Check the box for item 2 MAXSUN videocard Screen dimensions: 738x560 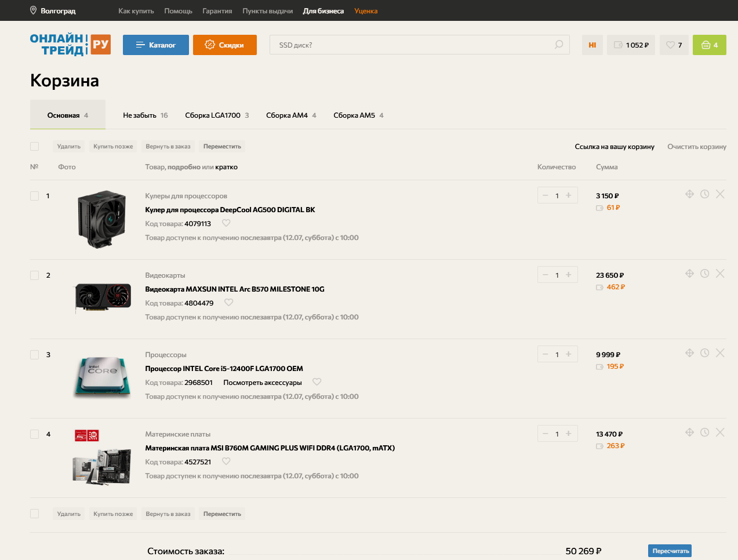34,275
